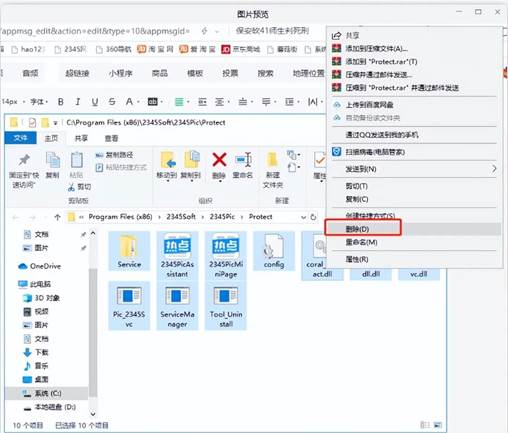Click the Move to folder icon
The width and height of the screenshot is (508, 433).
tap(168, 160)
